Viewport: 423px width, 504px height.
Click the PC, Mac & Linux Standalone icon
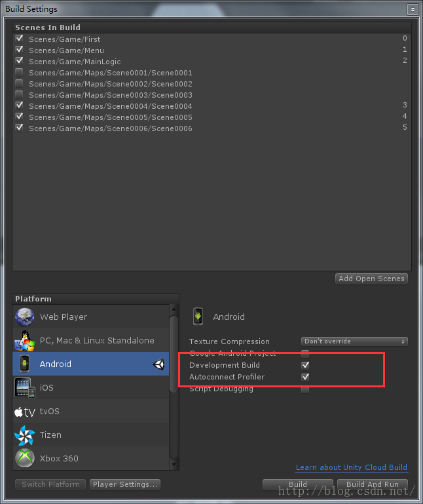coord(25,341)
